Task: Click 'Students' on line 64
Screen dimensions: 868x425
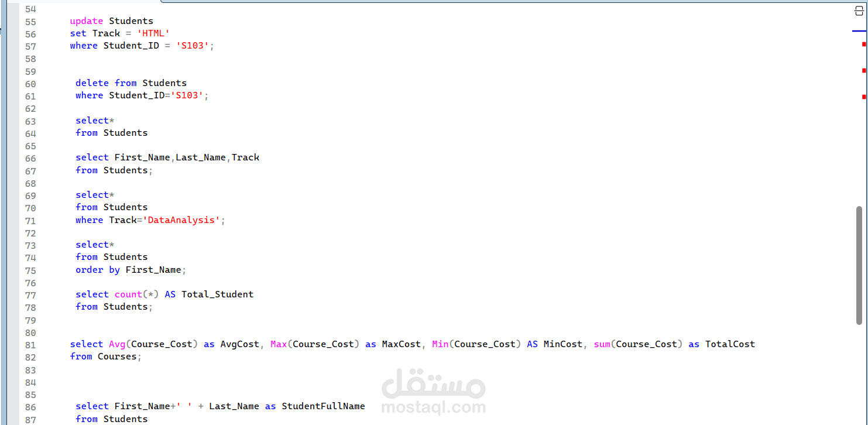Action: click(x=125, y=133)
